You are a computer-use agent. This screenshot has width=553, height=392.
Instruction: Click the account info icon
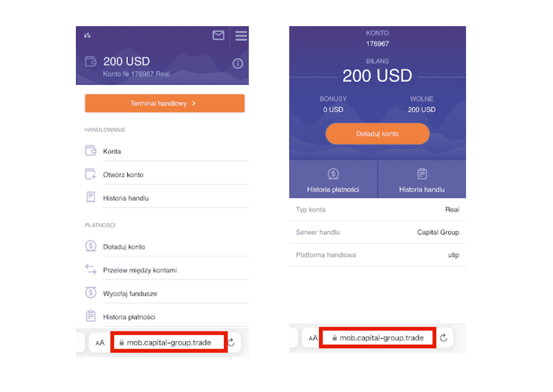point(238,64)
